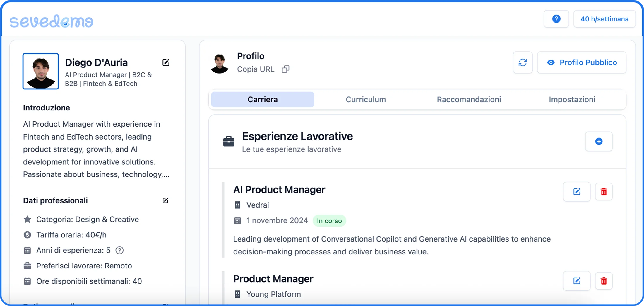Click the 40 h/settimana button
The width and height of the screenshot is (644, 306).
click(604, 18)
